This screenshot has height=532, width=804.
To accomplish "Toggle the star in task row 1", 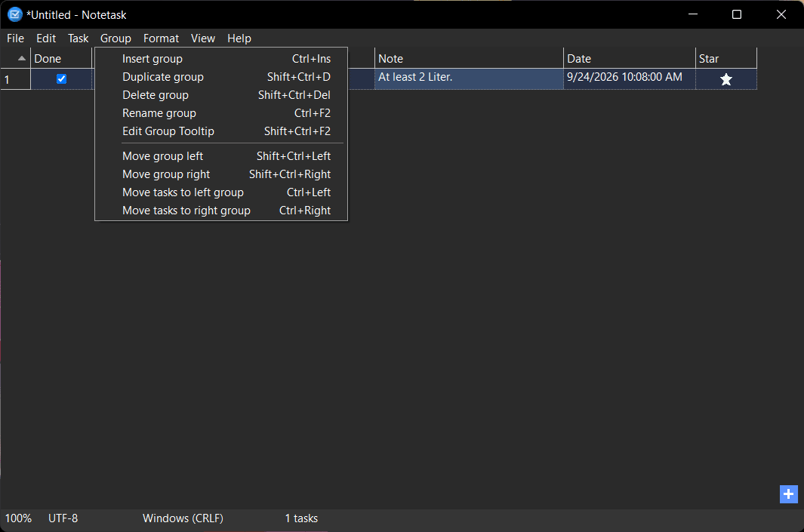I will pyautogui.click(x=726, y=79).
